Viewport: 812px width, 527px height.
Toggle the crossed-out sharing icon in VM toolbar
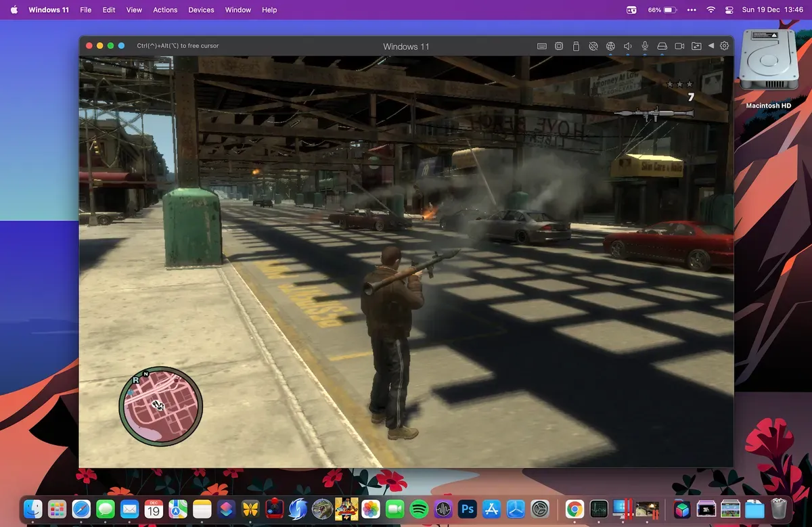click(x=593, y=46)
